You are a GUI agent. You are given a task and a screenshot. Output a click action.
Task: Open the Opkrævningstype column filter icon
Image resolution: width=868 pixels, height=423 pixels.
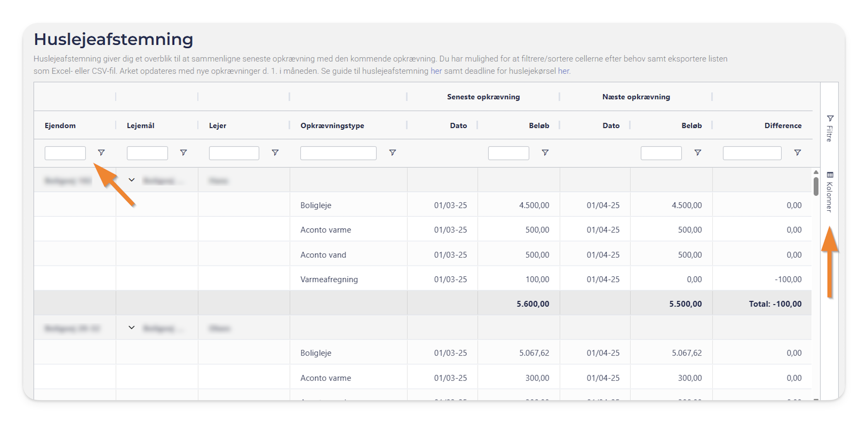392,153
